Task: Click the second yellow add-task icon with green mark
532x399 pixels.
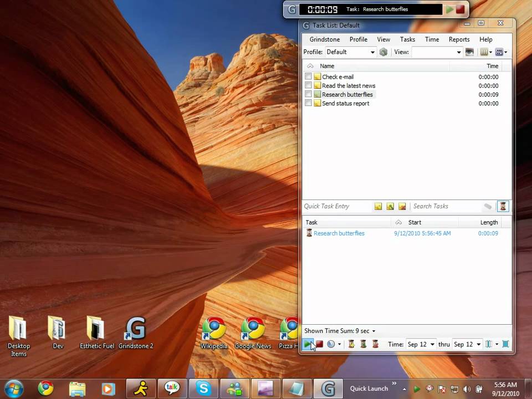Action: 390,206
